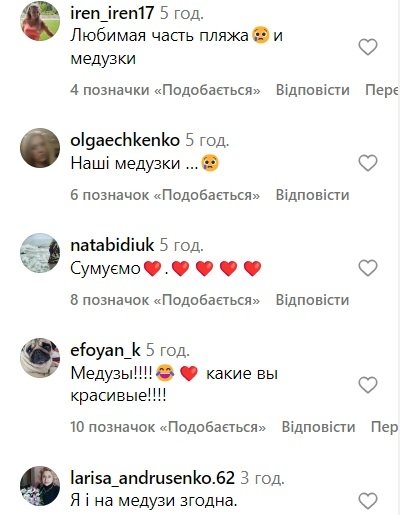Open the efoyan_k username link
Image resolution: width=400 pixels, height=515 pixels.
pyautogui.click(x=105, y=350)
